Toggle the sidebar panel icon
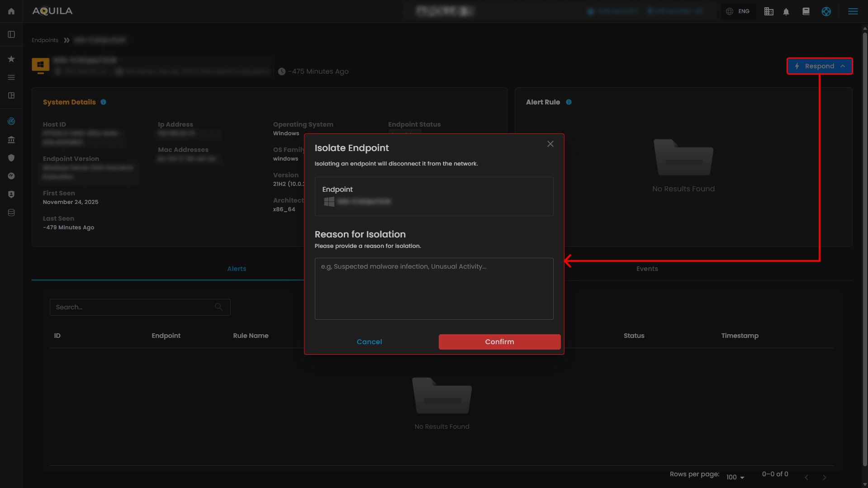 [11, 34]
